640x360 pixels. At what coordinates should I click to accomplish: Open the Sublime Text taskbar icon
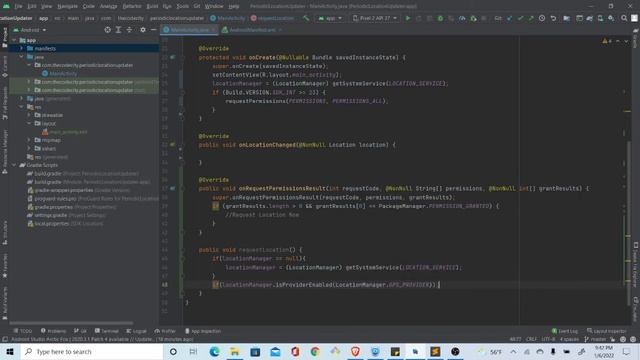point(435,351)
